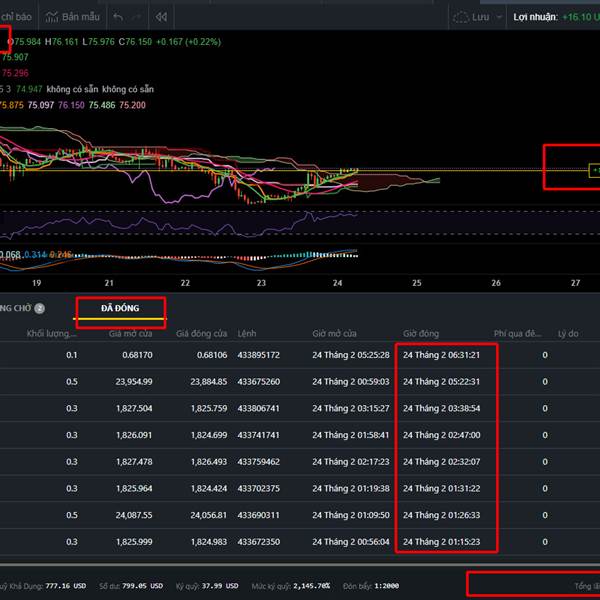Click the date 25 on time axis
Screen dimensions: 600x600
coord(417,283)
